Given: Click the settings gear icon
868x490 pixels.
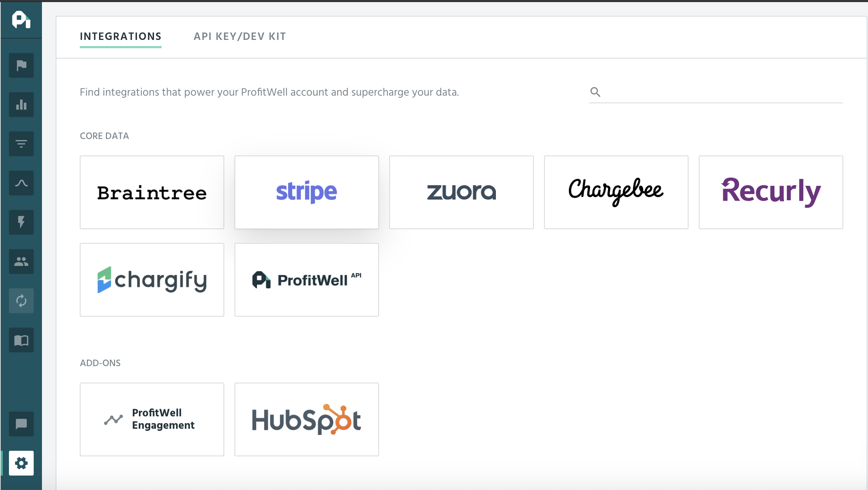Looking at the screenshot, I should pos(21,463).
